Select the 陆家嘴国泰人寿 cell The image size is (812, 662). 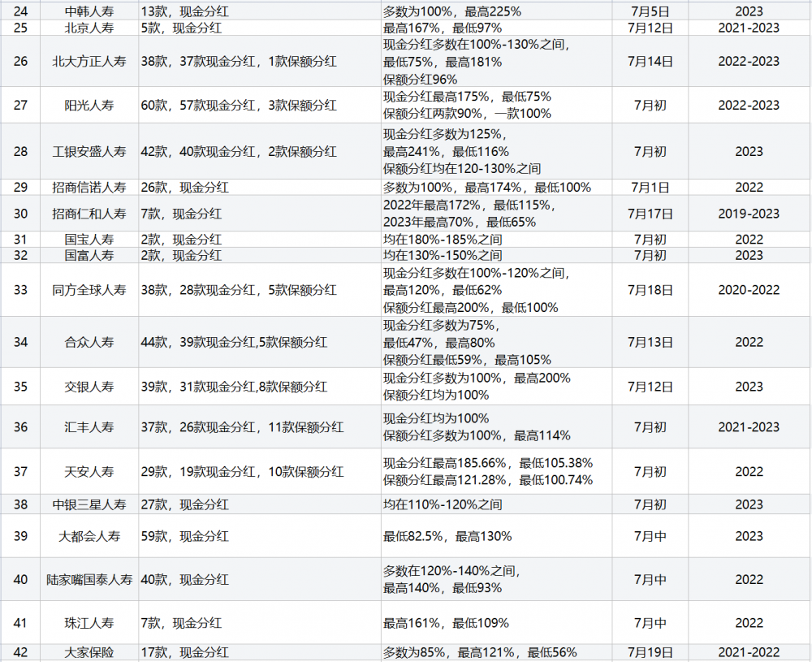click(89, 579)
